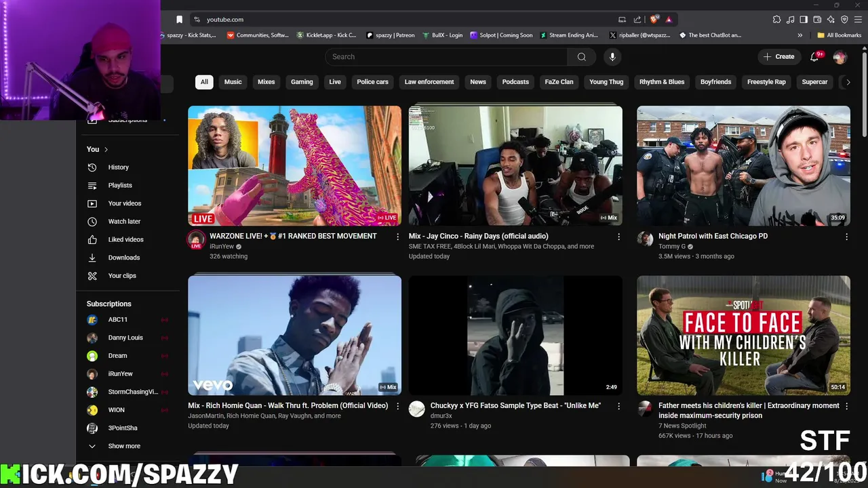
Task: Bookmark this page icon
Action: pyautogui.click(x=179, y=20)
